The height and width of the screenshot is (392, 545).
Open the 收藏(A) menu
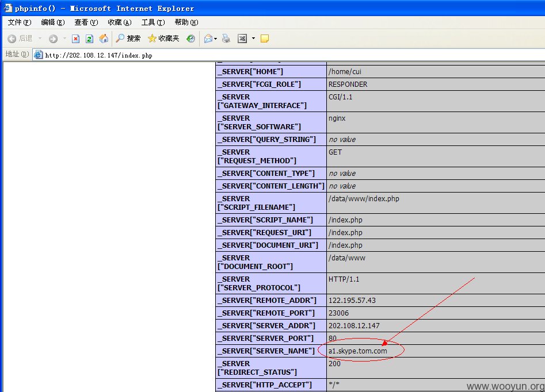click(x=120, y=22)
